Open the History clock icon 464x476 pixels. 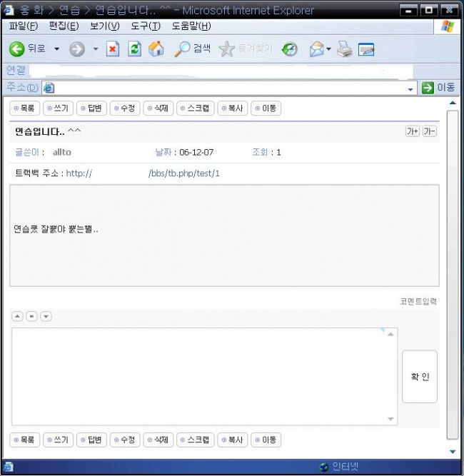[290, 49]
